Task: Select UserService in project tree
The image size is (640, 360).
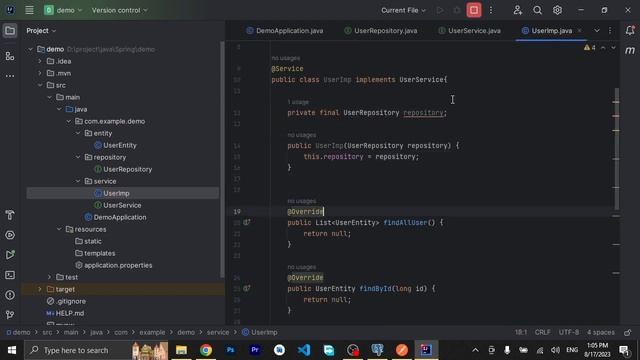Action: click(122, 205)
